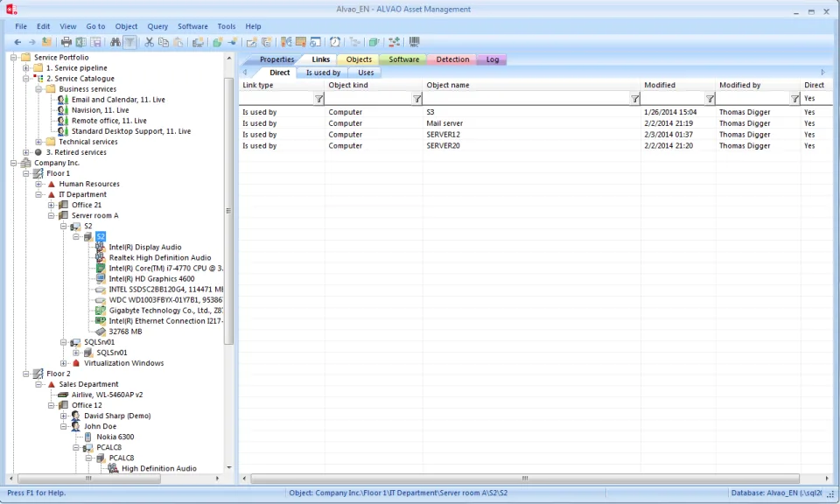Click the Cut scissors icon
Image resolution: width=840 pixels, height=504 pixels.
click(149, 42)
